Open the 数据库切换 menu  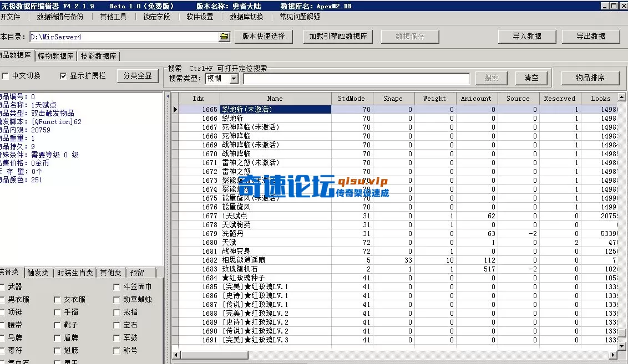click(x=246, y=17)
